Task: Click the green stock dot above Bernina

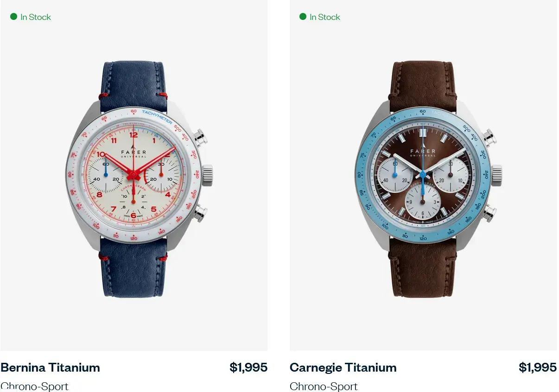Action: point(14,17)
